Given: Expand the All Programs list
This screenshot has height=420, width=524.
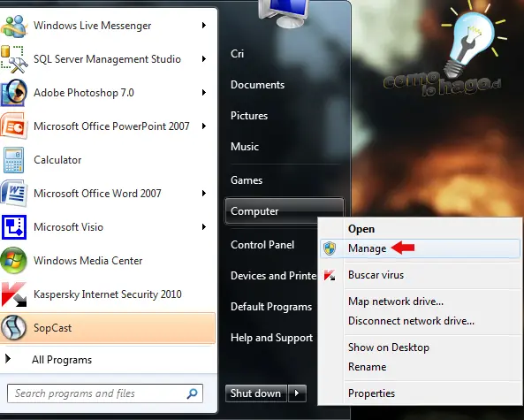Looking at the screenshot, I should click(x=62, y=360).
